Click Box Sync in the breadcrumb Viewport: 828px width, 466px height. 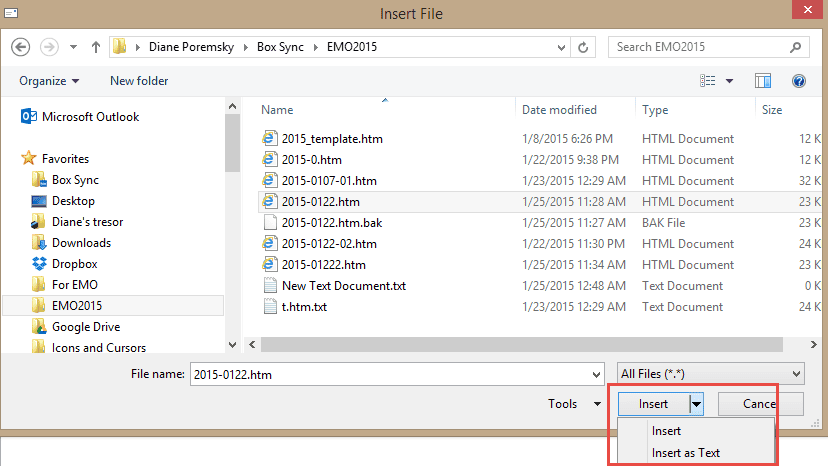(280, 47)
